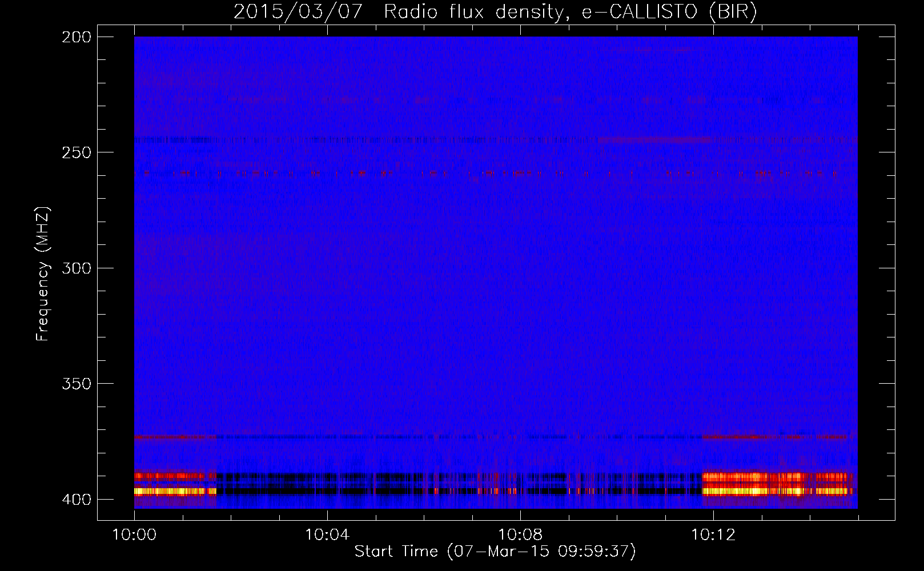Click the '10:12' time tick label
Screen dimensions: 924x571
click(713, 535)
